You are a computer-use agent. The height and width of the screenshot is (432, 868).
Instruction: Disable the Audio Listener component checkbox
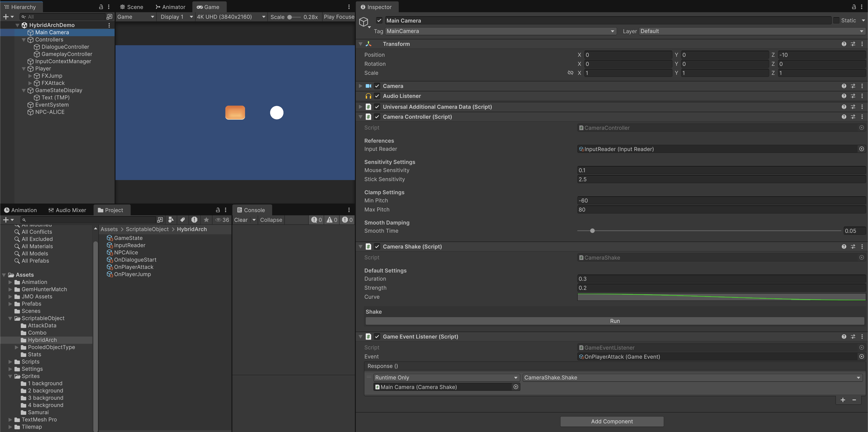pos(377,96)
